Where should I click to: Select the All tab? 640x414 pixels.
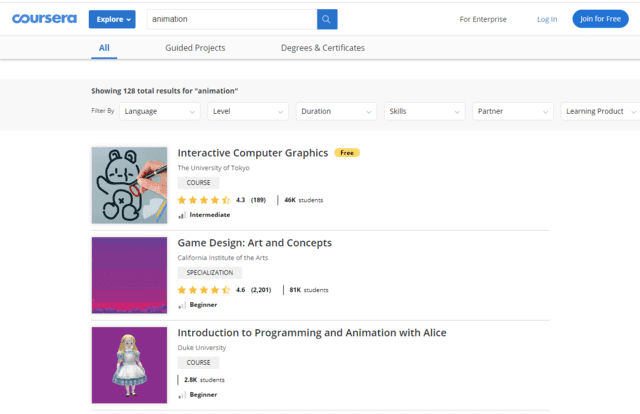(104, 48)
